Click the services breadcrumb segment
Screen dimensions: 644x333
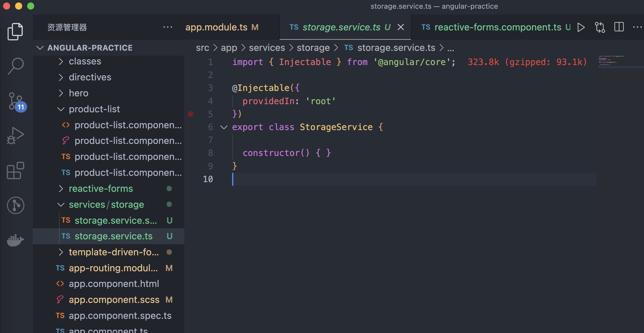(267, 48)
